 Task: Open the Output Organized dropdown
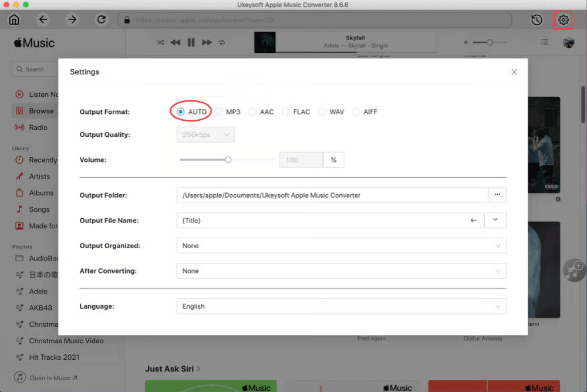342,246
